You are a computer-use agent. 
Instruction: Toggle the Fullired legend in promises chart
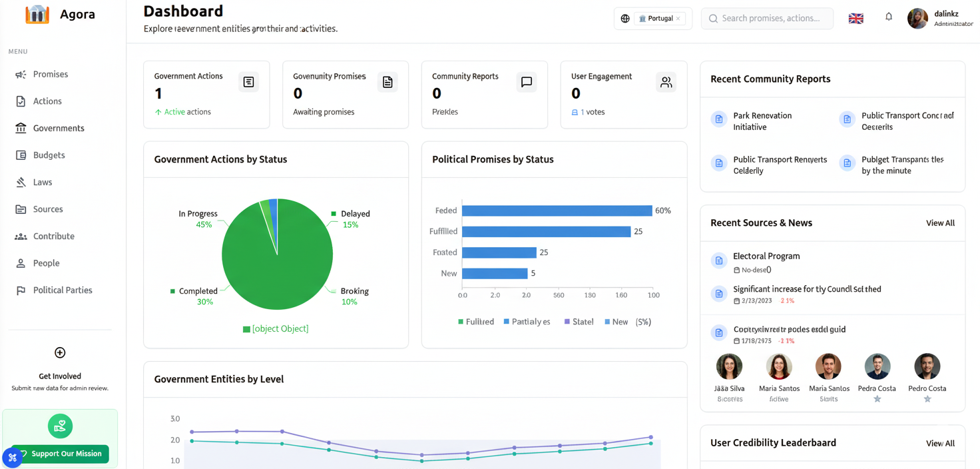click(x=475, y=322)
